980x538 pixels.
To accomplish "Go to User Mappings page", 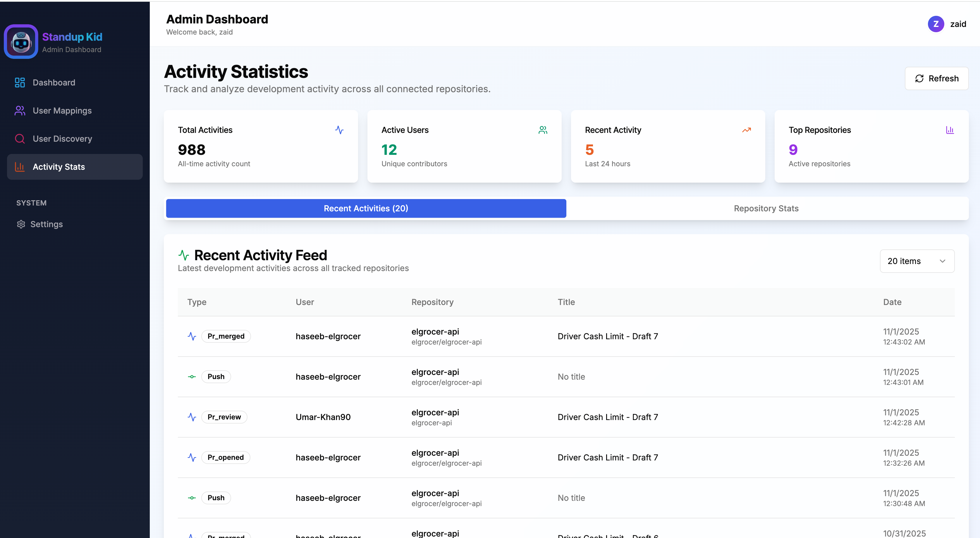I will pyautogui.click(x=62, y=111).
